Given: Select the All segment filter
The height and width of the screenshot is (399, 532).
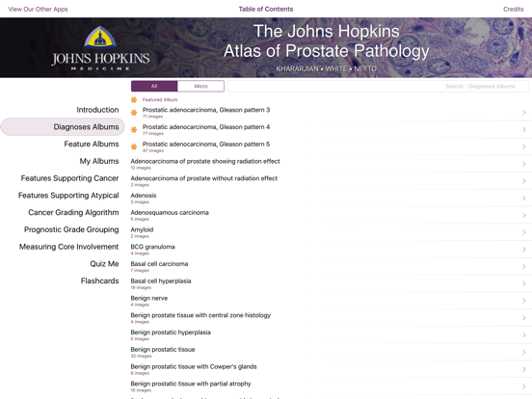Looking at the screenshot, I should point(154,86).
